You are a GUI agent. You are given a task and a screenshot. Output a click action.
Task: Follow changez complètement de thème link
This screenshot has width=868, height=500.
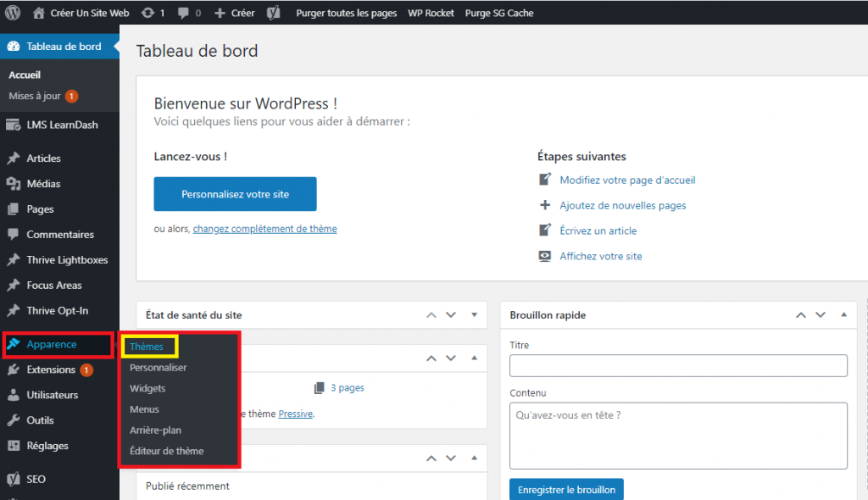(264, 229)
